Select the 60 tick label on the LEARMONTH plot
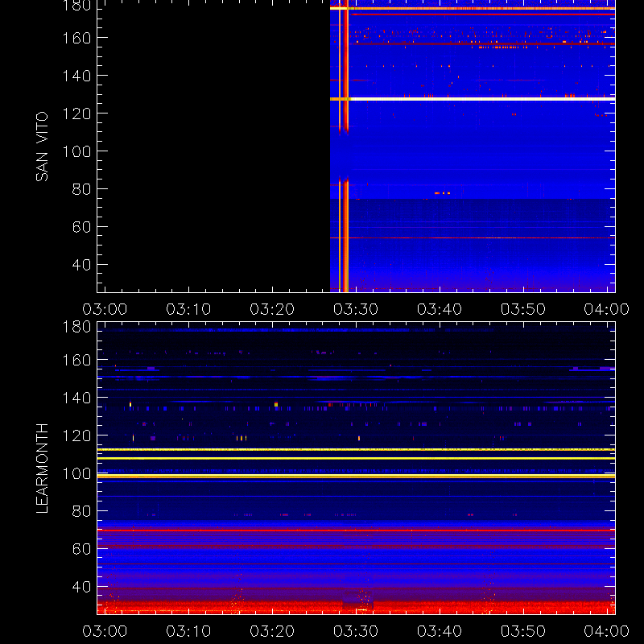 (x=81, y=549)
